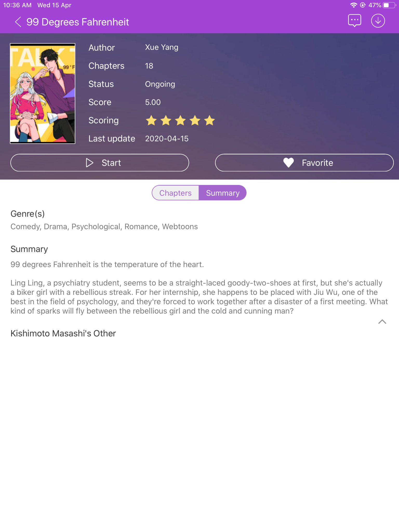Select the Summary tab
The image size is (399, 532).
point(223,193)
